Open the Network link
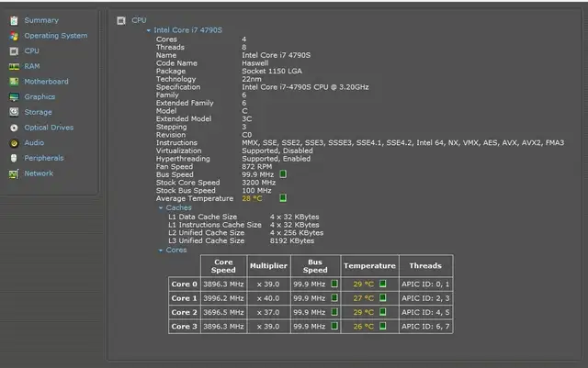Viewport: 588px width, 368px height. [x=39, y=173]
